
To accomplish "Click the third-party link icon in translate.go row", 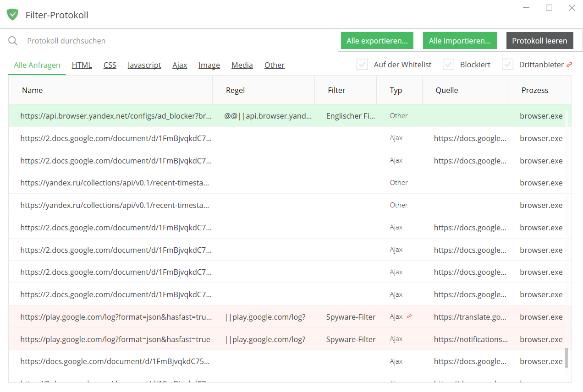I will [x=409, y=316].
